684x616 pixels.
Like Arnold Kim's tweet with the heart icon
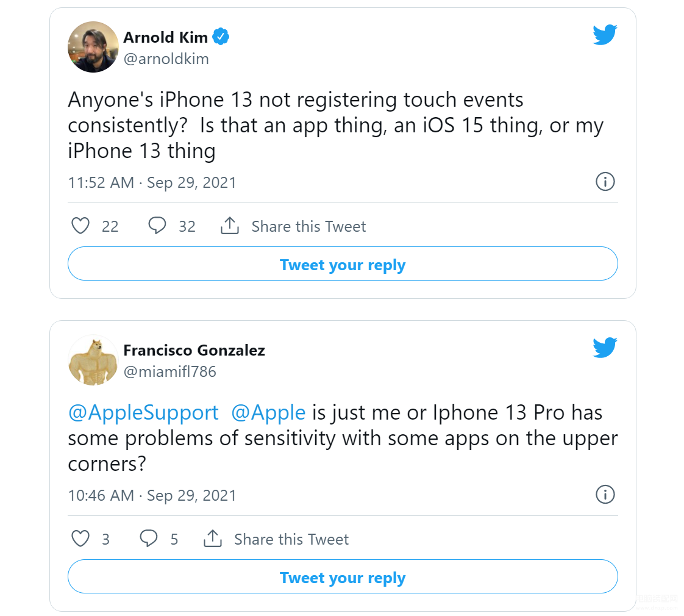81,226
